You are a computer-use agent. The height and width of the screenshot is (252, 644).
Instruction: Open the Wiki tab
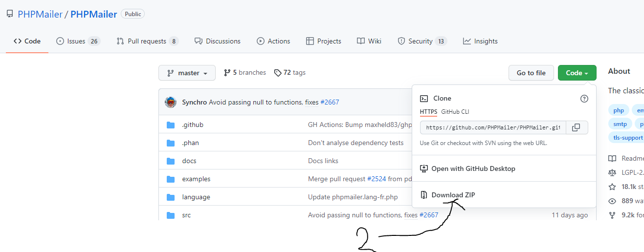tap(369, 41)
